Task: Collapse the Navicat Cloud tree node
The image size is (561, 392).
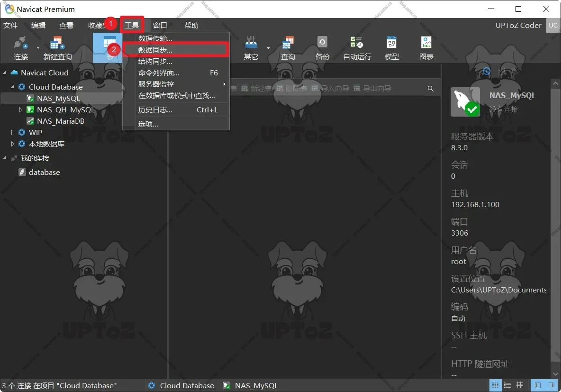Action: point(5,73)
